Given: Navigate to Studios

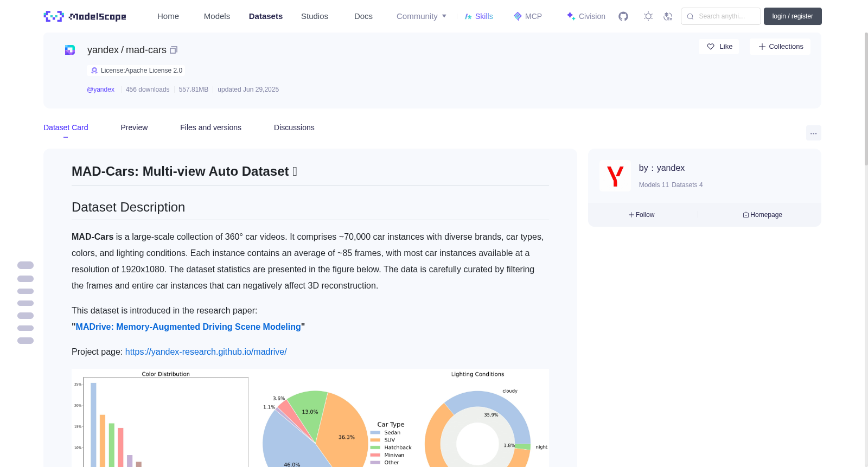Looking at the screenshot, I should [315, 16].
